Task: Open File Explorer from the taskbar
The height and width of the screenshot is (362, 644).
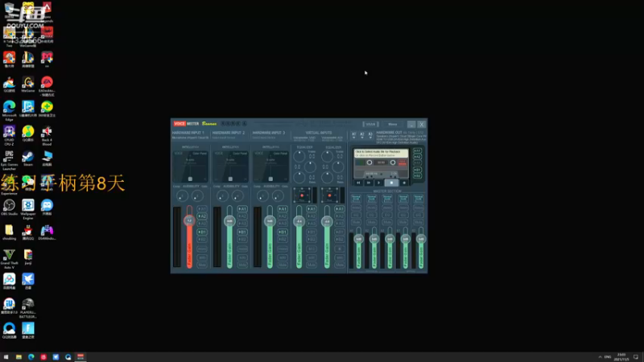Action: coord(19,357)
